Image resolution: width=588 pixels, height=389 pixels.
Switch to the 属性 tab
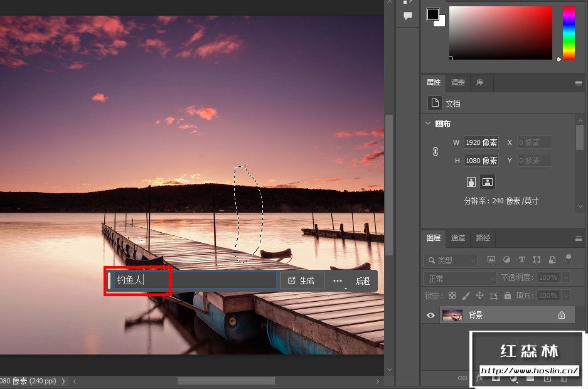click(434, 82)
